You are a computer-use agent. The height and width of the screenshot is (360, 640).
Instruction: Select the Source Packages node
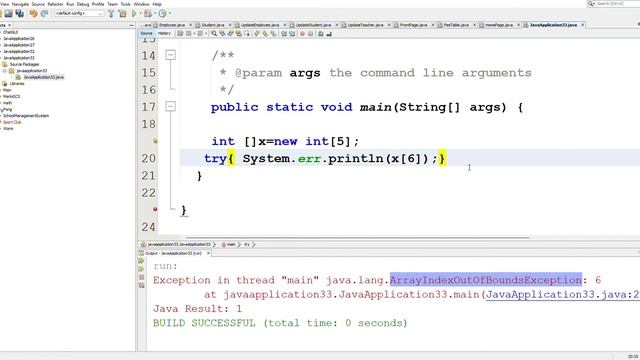(24, 64)
